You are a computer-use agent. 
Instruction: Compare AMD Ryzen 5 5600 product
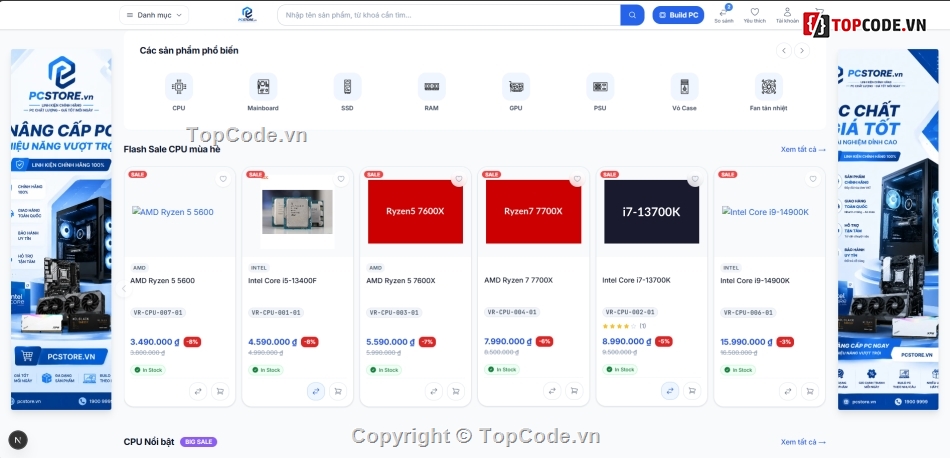click(x=198, y=391)
